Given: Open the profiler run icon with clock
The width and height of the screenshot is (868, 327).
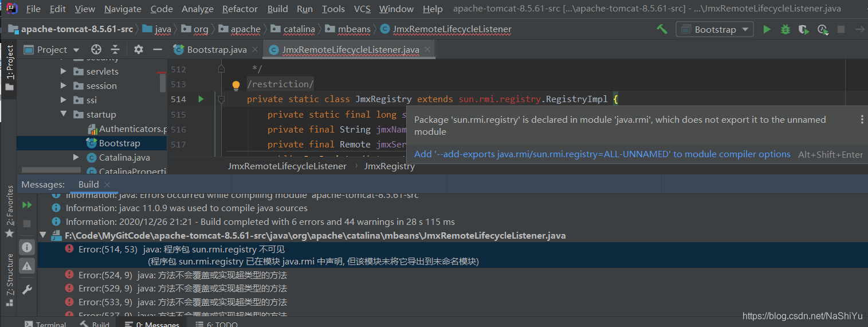Looking at the screenshot, I should 823,29.
